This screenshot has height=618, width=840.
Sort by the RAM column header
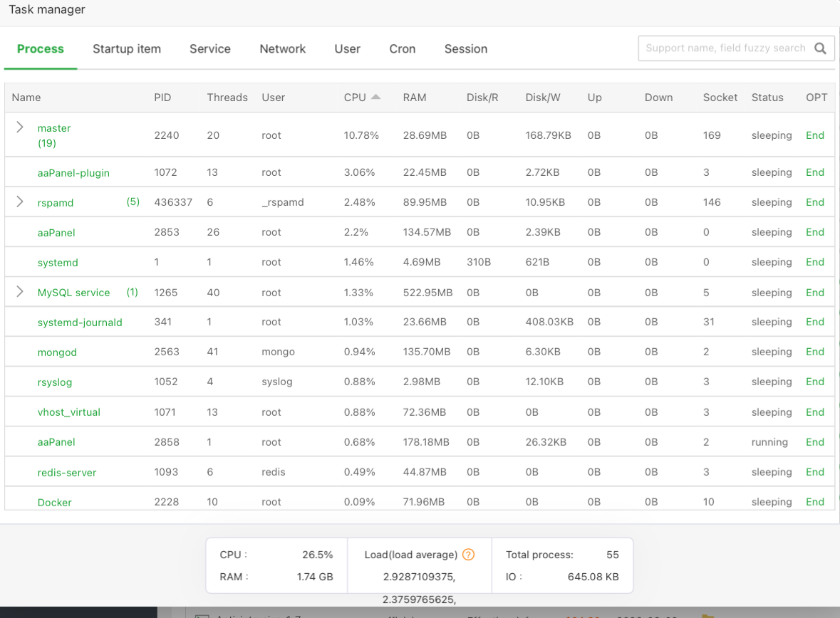tap(415, 98)
